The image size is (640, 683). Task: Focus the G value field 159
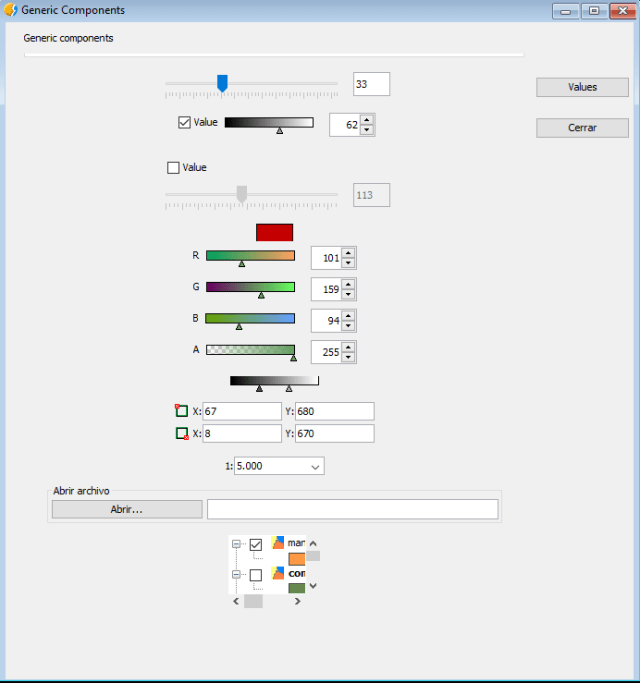pyautogui.click(x=327, y=290)
